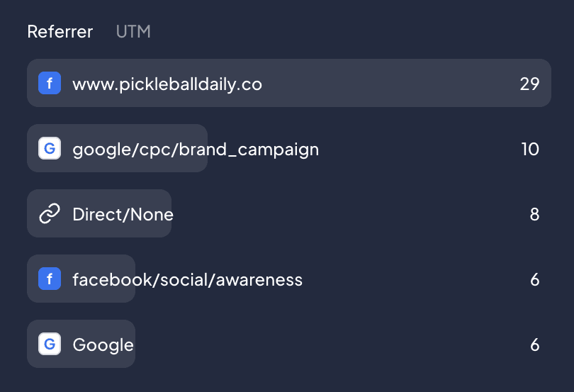Select the www.pickleballdaily.co referrer name
Image resolution: width=574 pixels, height=392 pixels.
(x=167, y=84)
